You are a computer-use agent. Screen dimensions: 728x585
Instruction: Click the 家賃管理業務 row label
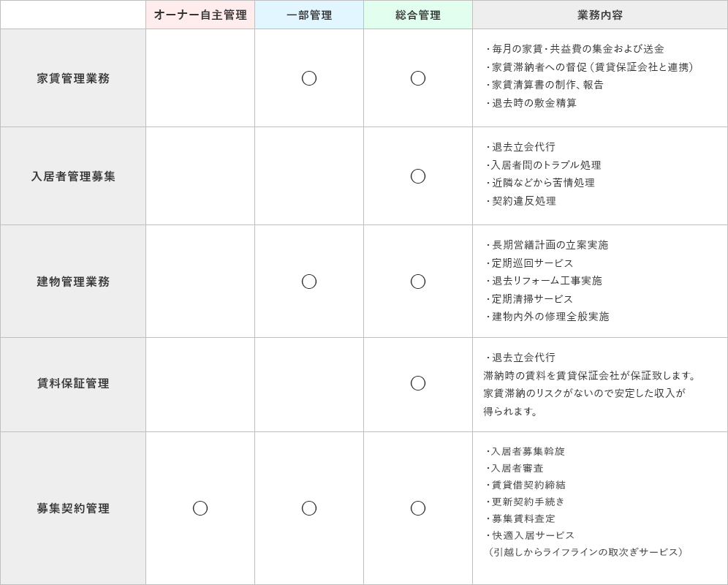point(73,78)
